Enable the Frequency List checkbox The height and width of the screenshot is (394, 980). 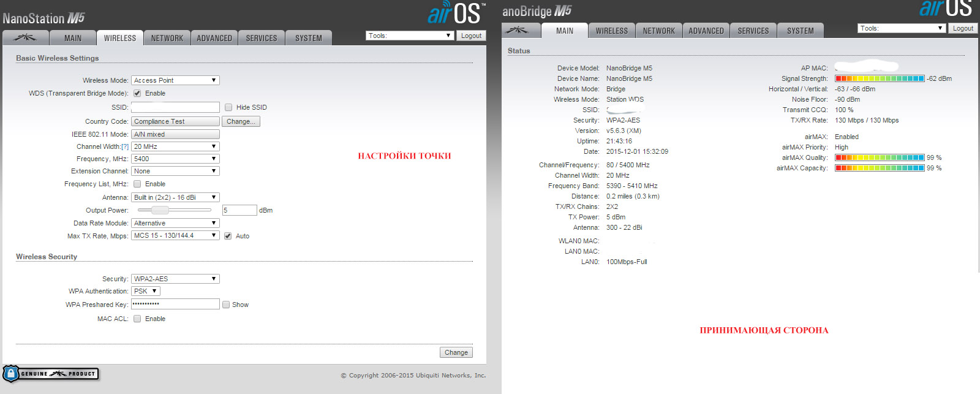pyautogui.click(x=137, y=184)
